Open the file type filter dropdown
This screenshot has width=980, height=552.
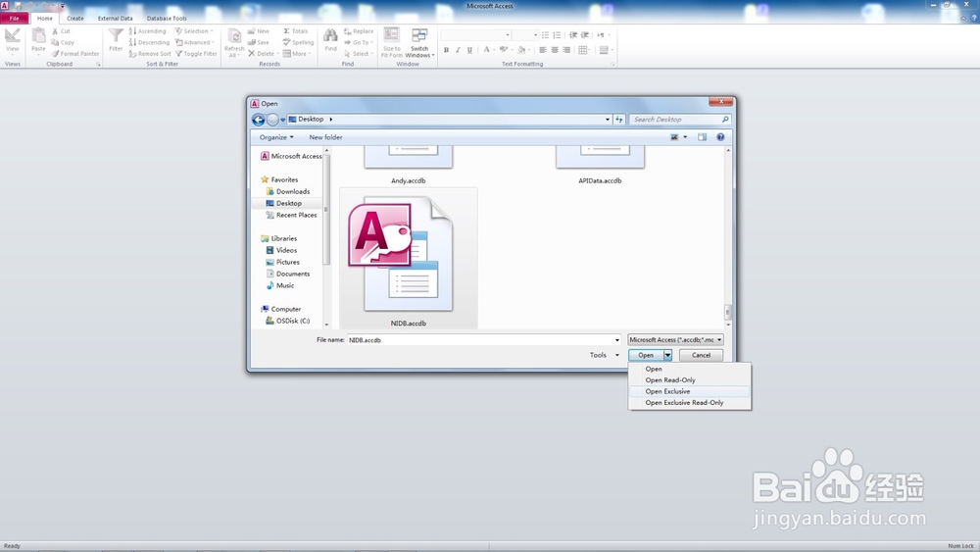(x=675, y=340)
